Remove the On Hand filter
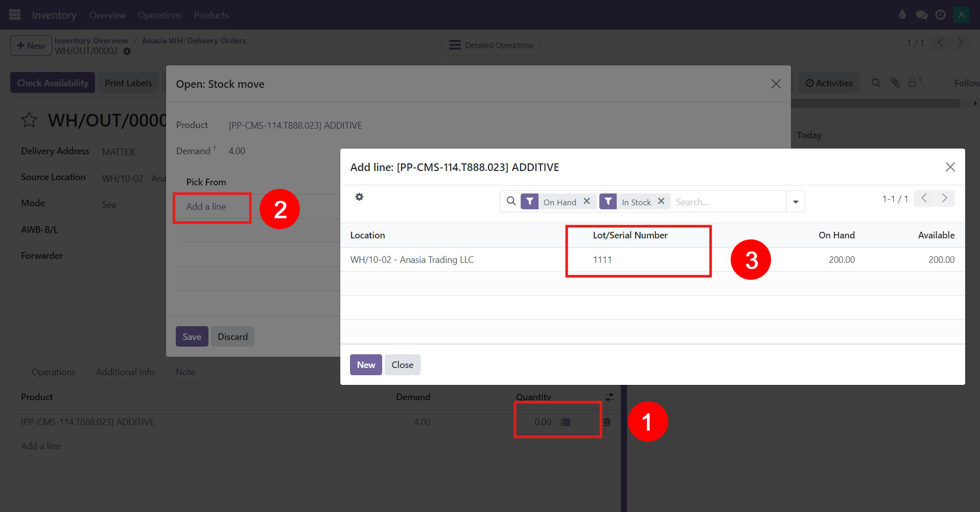 pyautogui.click(x=587, y=202)
